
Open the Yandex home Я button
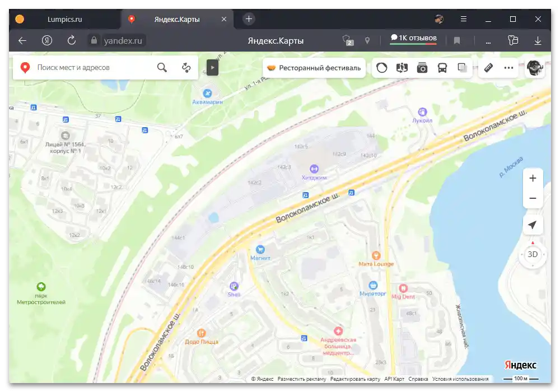point(47,41)
